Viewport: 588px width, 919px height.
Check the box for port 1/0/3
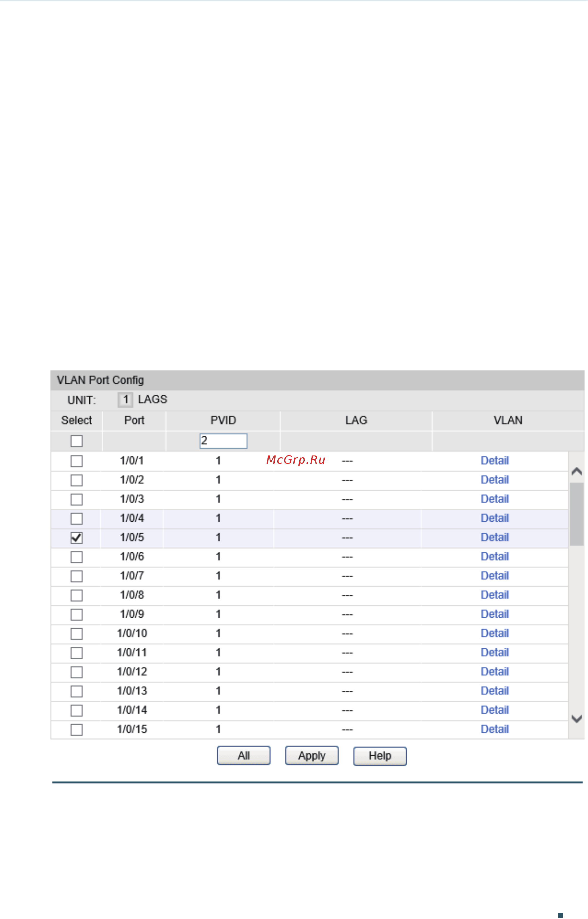pos(76,499)
